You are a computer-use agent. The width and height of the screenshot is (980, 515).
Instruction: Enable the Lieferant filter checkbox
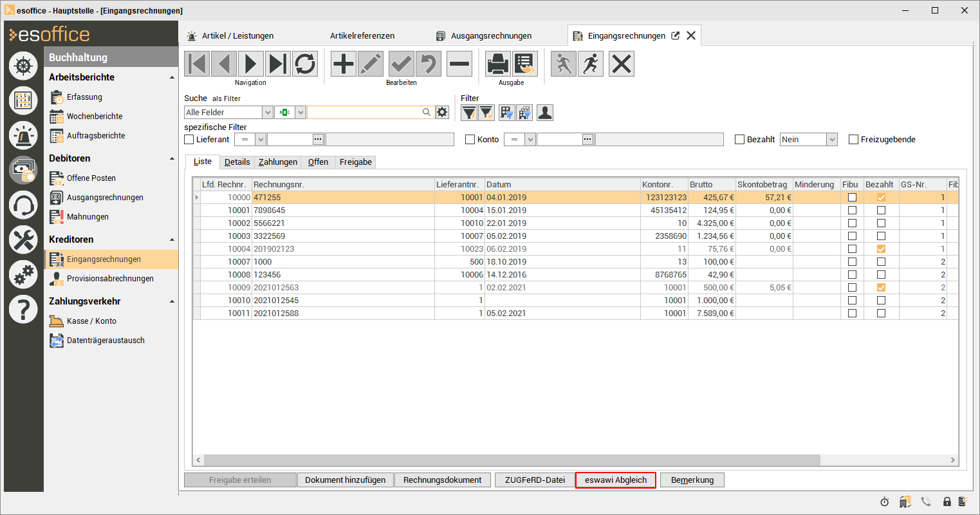point(189,139)
